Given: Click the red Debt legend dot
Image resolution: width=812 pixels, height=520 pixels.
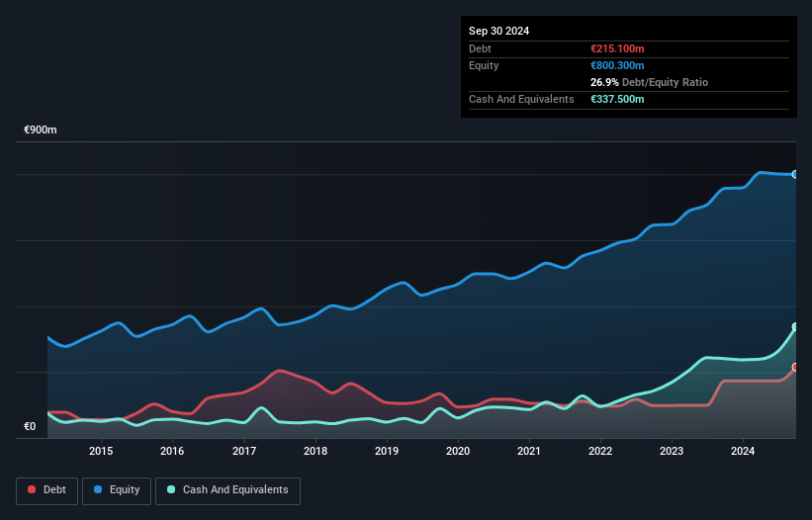Looking at the screenshot, I should click(33, 489).
